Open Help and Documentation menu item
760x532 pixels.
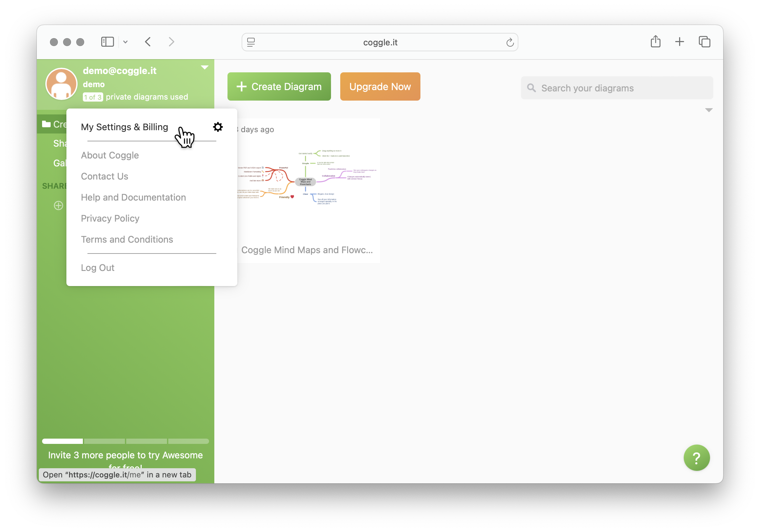[x=133, y=197]
